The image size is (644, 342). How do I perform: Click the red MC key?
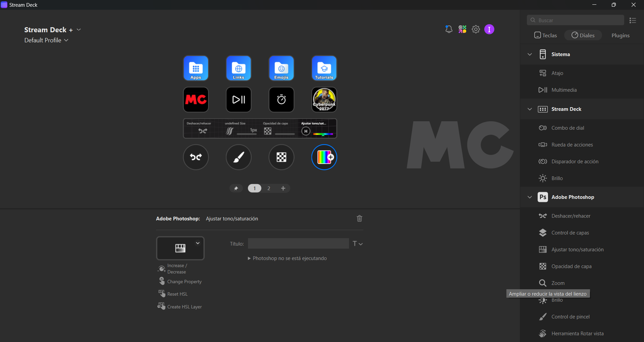coord(196,100)
